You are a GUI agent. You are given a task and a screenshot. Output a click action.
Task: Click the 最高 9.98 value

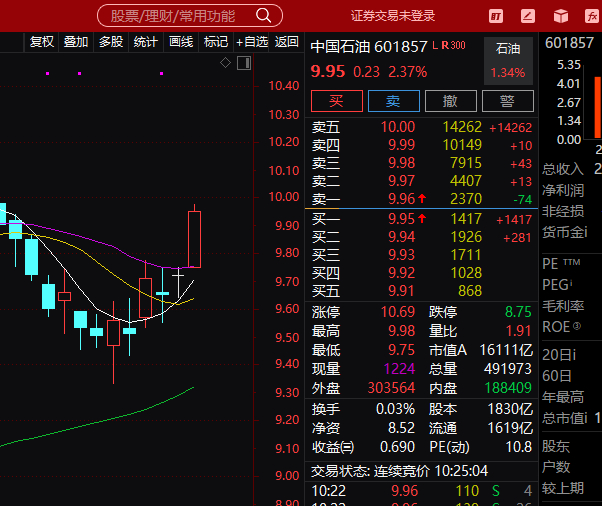point(401,331)
